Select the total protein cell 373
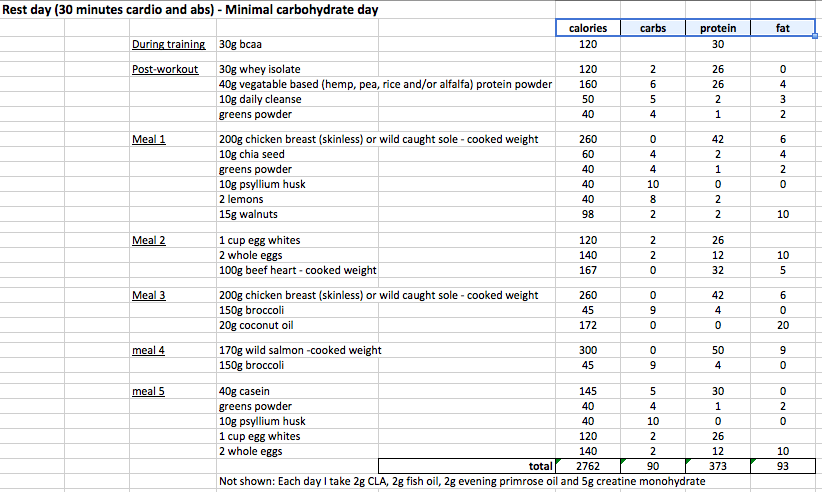Screen dimensions: 822x492 coord(718,466)
